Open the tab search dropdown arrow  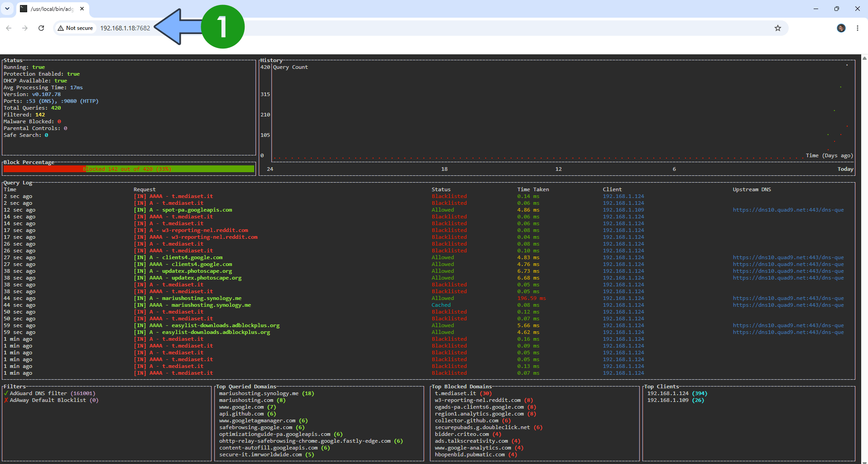click(x=7, y=9)
